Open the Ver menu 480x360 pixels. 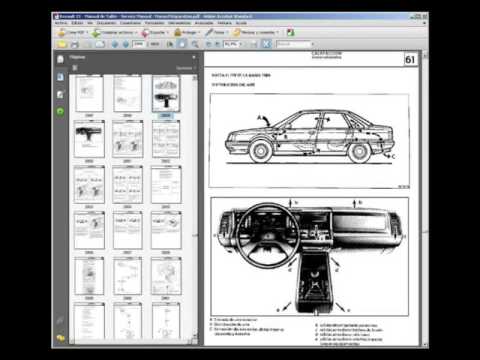pyautogui.click(x=90, y=23)
